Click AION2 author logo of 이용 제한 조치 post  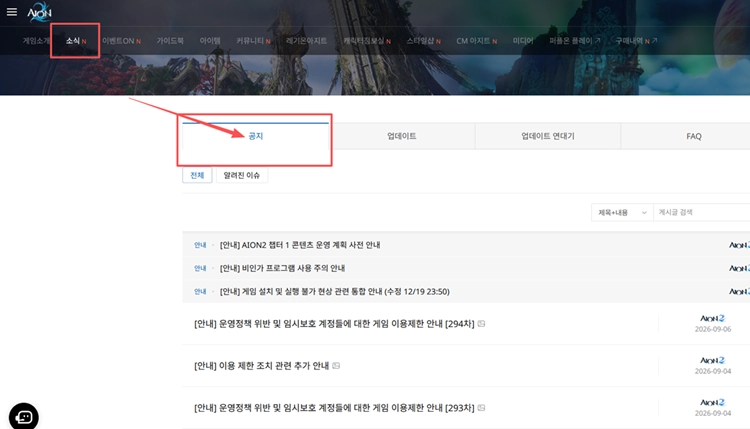(x=713, y=360)
